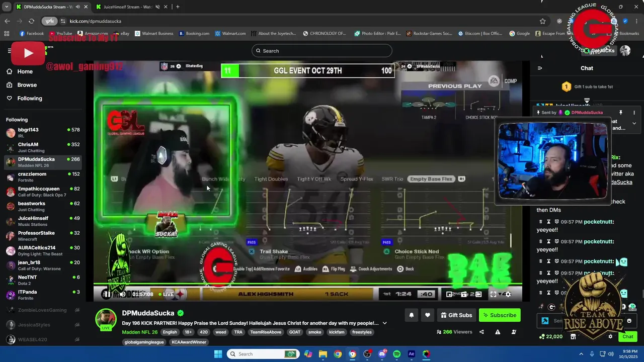Image resolution: width=644 pixels, height=362 pixels.
Task: Click the green Subscribe button
Action: (500, 315)
